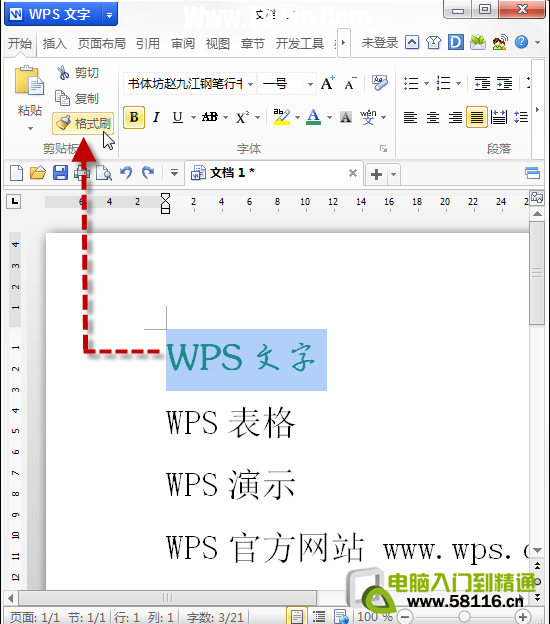Toggle justify alignment

tap(477, 117)
